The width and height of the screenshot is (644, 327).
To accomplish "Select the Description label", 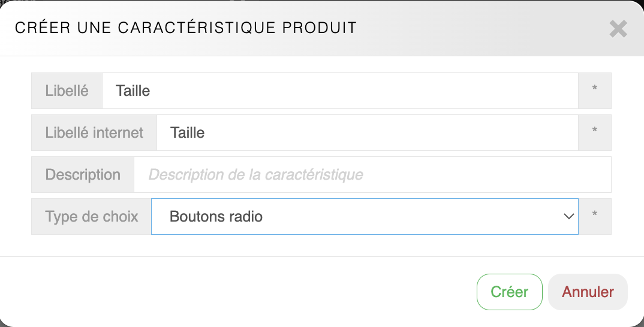I will click(x=83, y=175).
